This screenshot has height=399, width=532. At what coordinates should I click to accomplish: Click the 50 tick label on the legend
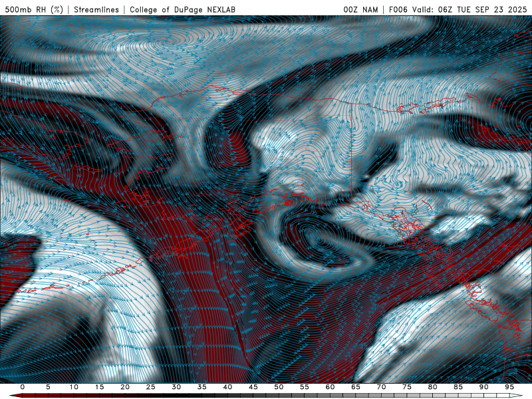click(279, 387)
